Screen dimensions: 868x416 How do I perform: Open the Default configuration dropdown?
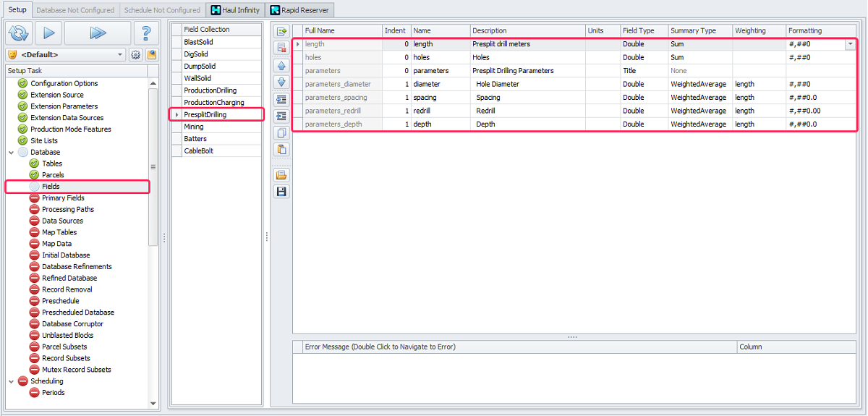[x=120, y=55]
